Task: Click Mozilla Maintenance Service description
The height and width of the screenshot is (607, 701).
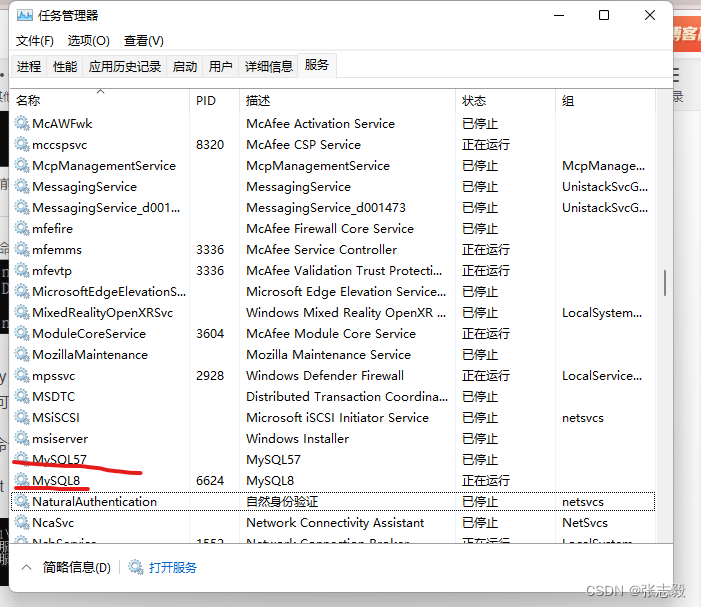Action: 329,354
